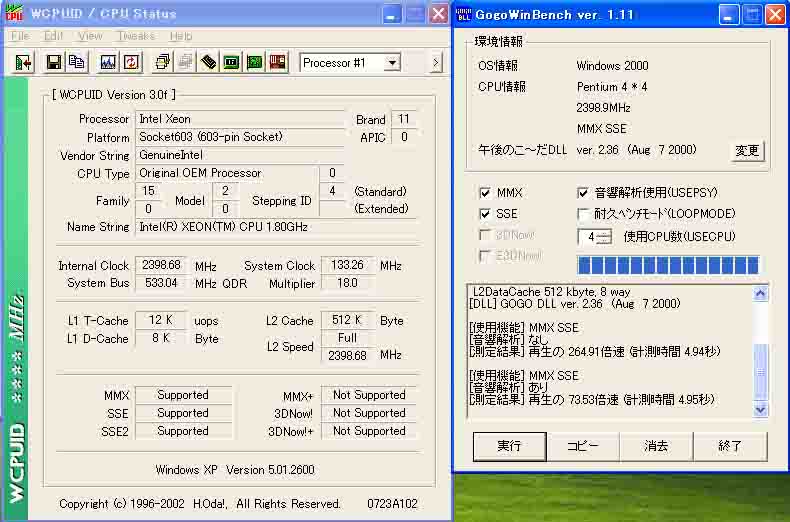Click the L1 D-Cache value 8 K
Viewport: 790px width, 522px height.
click(x=161, y=338)
